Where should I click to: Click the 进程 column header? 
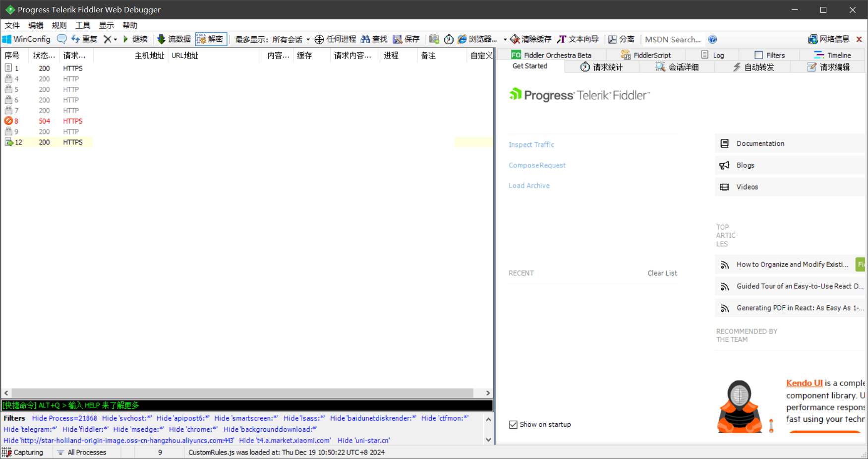point(398,56)
